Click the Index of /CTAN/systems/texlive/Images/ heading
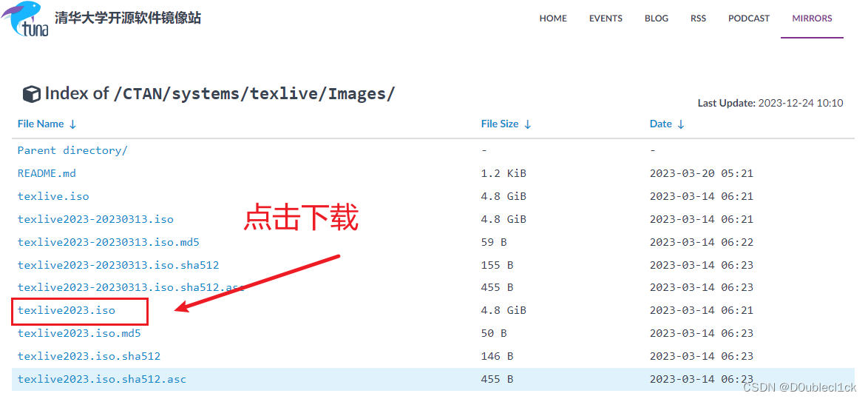 coord(220,94)
